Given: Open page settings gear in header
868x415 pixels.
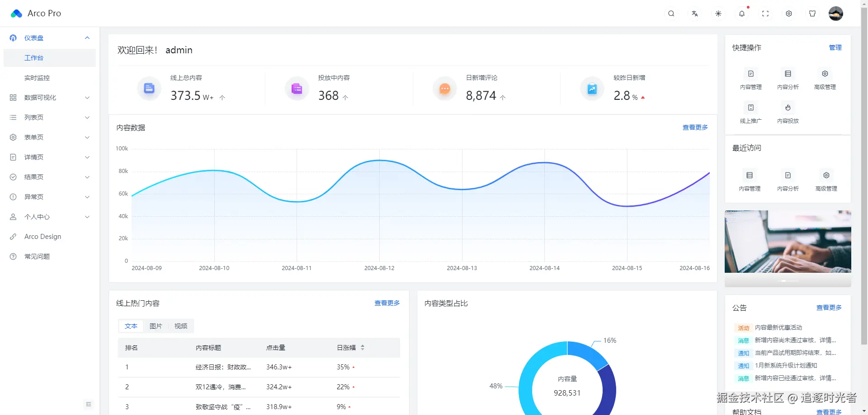Looking at the screenshot, I should click(789, 14).
